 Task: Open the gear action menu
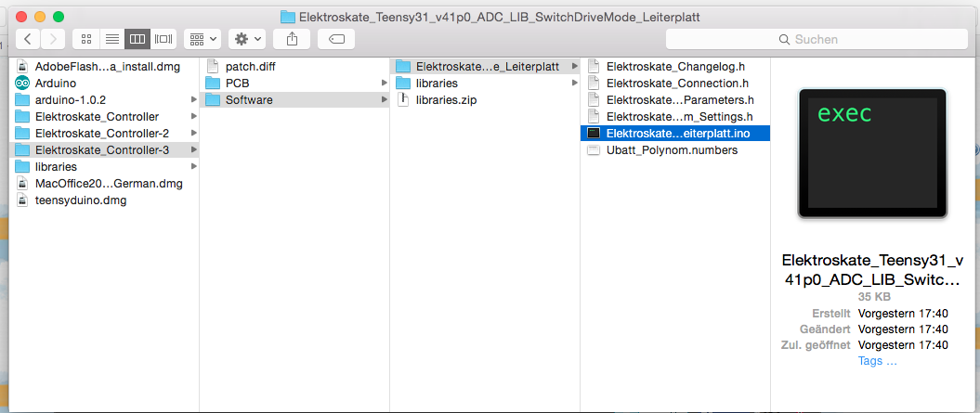point(247,39)
